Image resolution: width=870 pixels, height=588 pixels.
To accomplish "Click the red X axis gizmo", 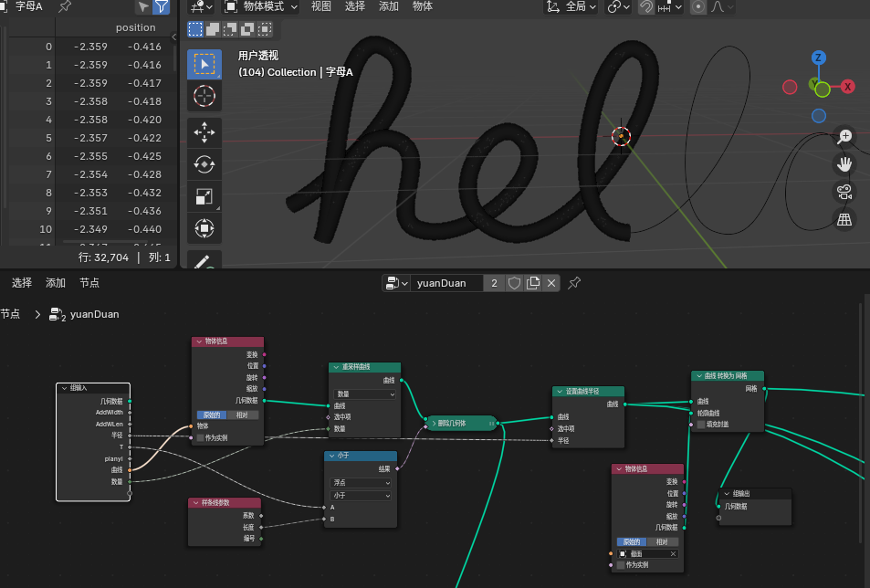I will [x=848, y=87].
